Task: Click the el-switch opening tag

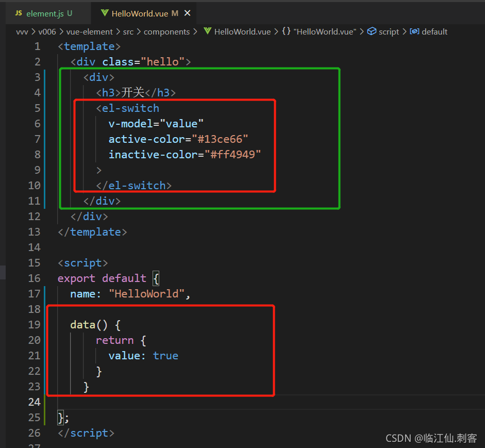Action: pos(127,108)
